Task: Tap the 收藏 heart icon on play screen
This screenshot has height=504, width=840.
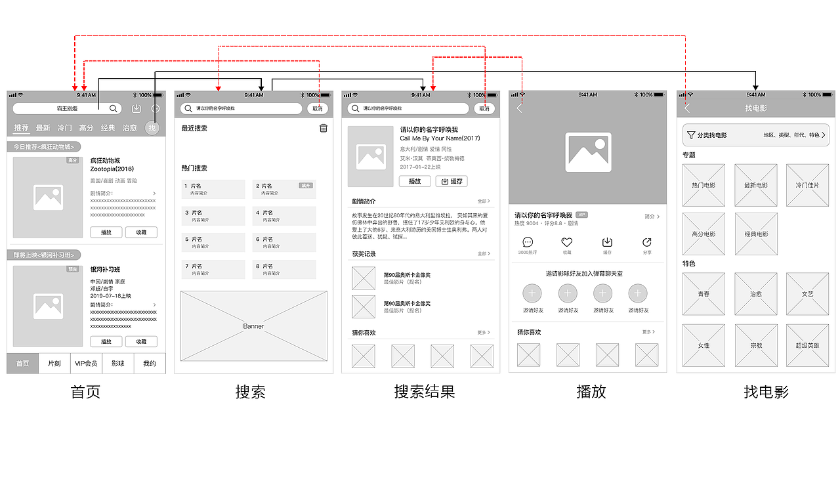Action: coord(567,243)
